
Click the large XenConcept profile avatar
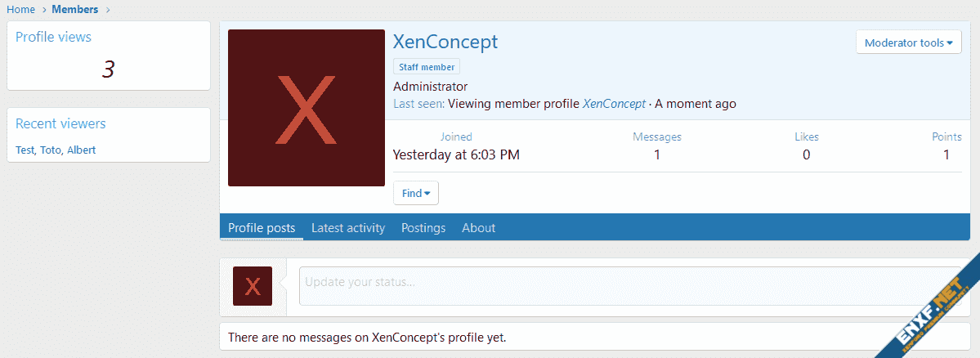(x=306, y=108)
